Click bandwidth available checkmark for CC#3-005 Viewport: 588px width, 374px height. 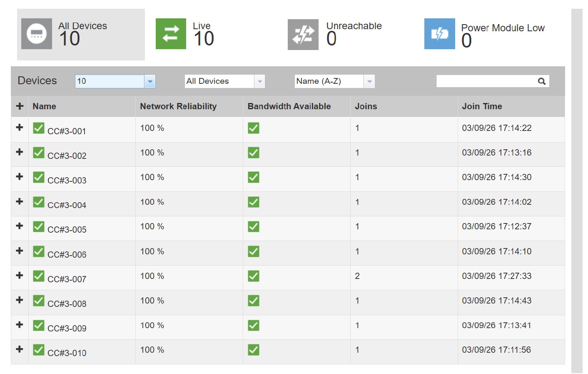point(254,226)
